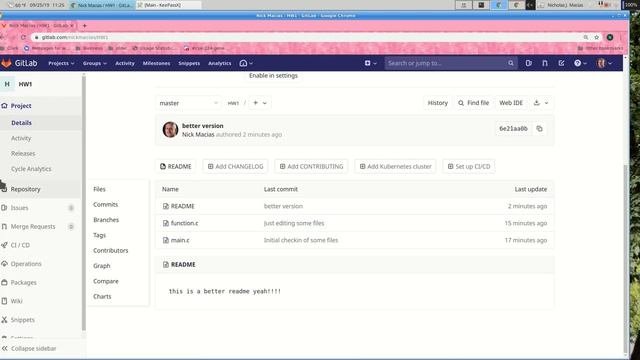Choose Compare in the Repository flyout
The image size is (640, 360).
(x=106, y=281)
